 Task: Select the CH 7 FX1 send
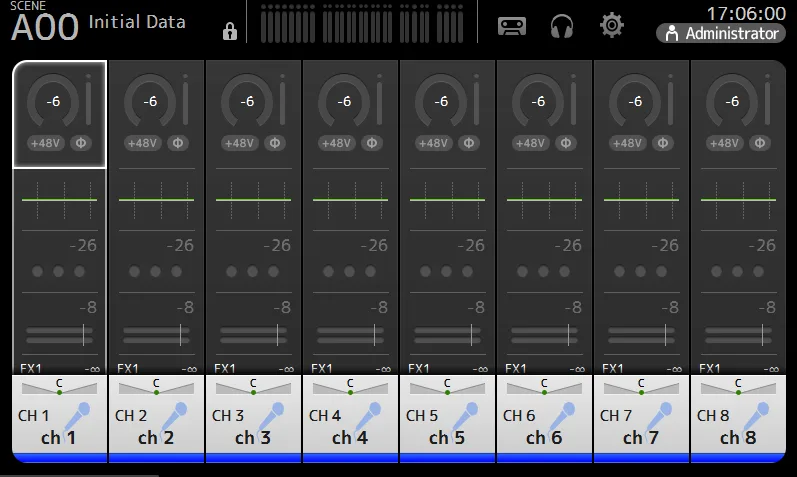[641, 367]
